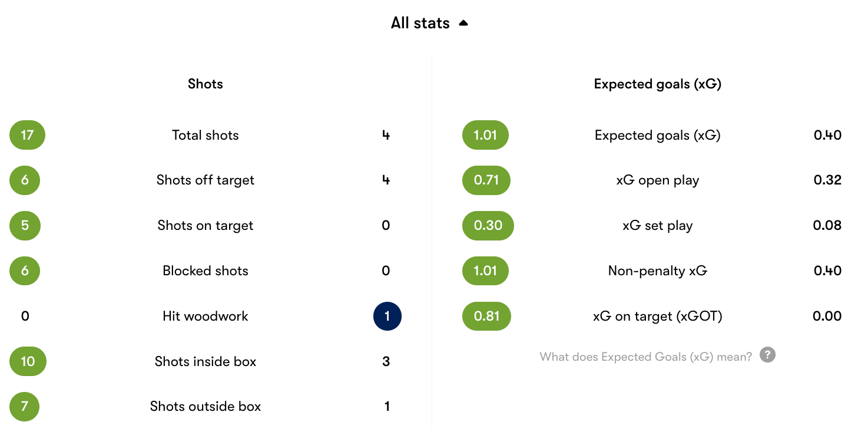This screenshot has height=435, width=868.
Task: Select the 0.81 xG on target badge
Action: (x=486, y=316)
